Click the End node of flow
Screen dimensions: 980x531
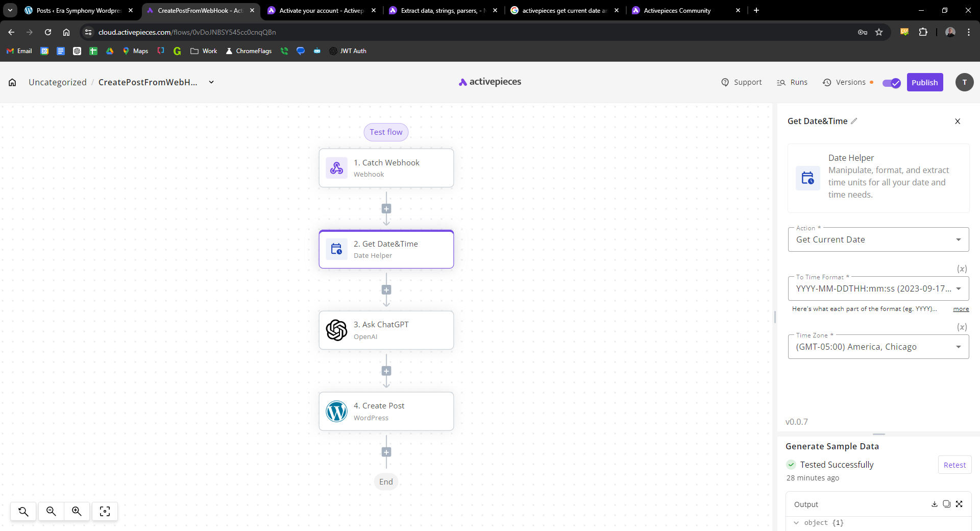pos(386,482)
